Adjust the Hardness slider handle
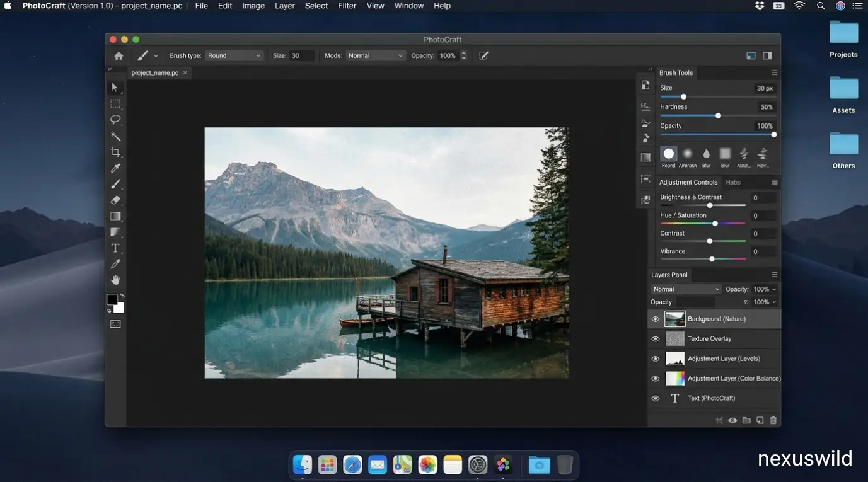 click(x=718, y=115)
